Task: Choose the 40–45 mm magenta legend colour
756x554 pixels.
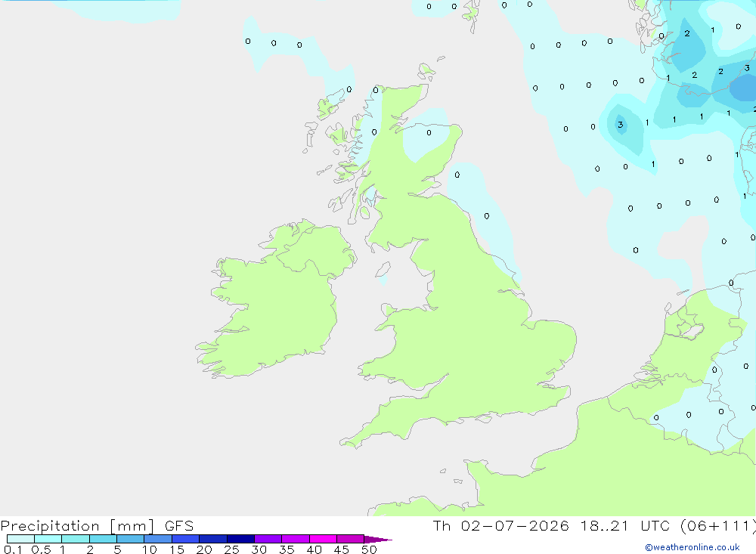Action: click(x=323, y=539)
